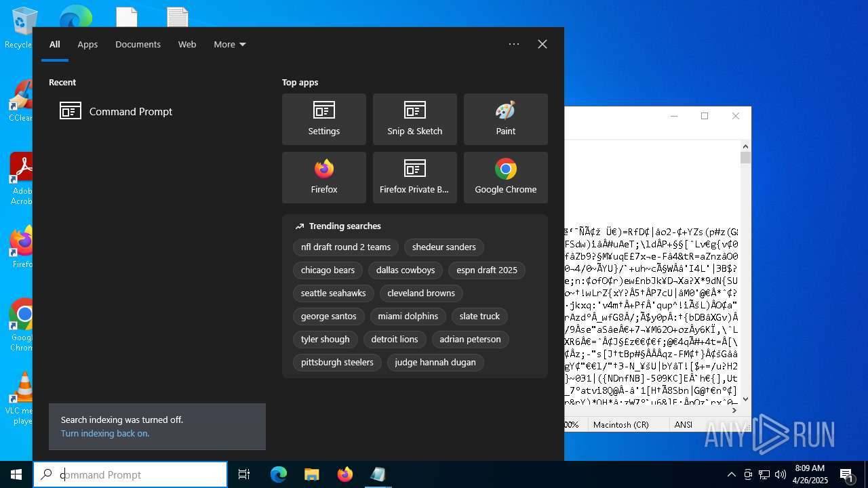Click Notepad vertical scrollbar thumb
Viewport: 868px width, 488px height.
(746, 157)
